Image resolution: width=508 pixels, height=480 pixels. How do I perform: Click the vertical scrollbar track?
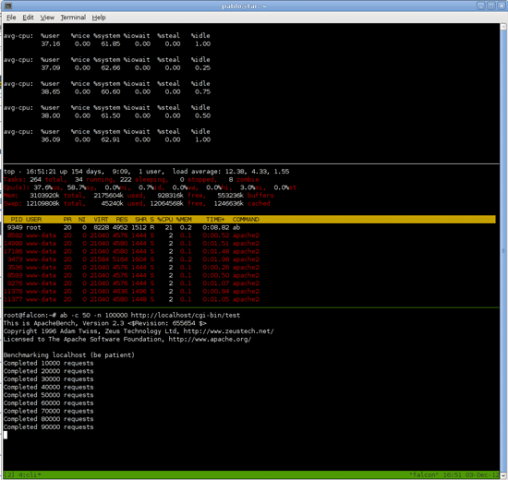click(x=503, y=251)
